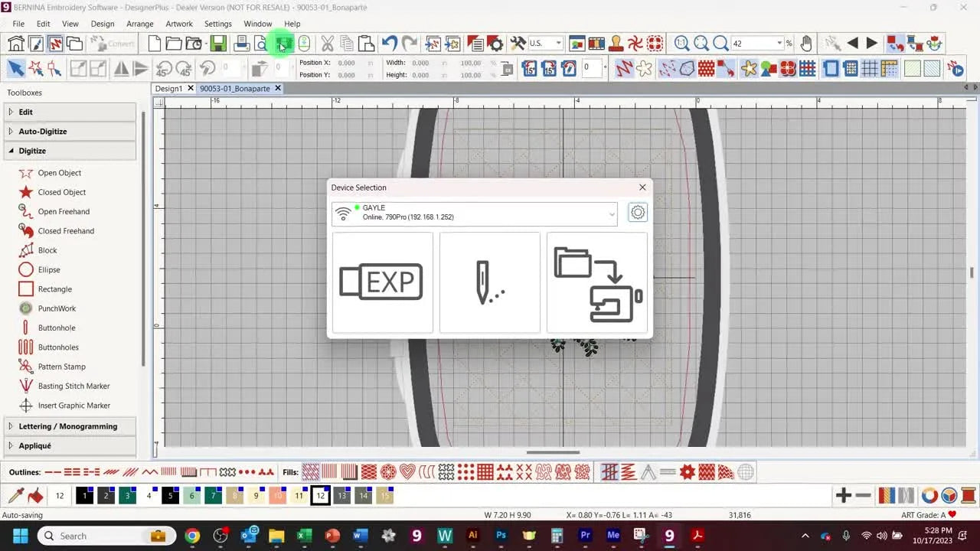Select thread color swatch 3 green

click(x=128, y=496)
